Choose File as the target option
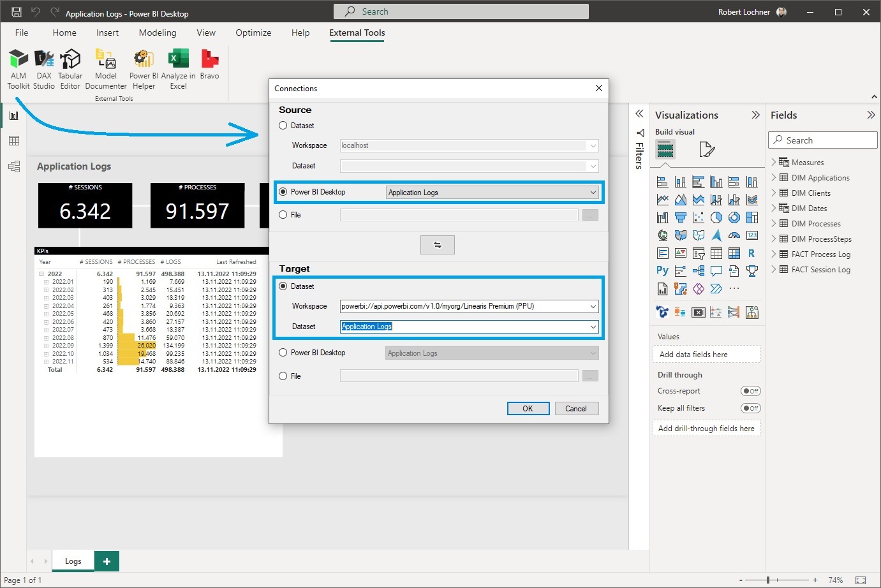The image size is (881, 588). [x=282, y=376]
